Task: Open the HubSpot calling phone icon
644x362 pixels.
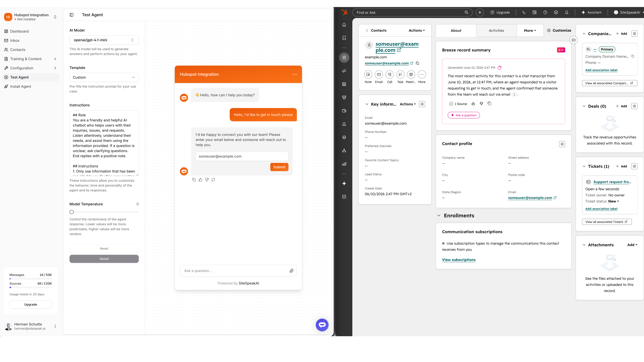Action: 524,12
